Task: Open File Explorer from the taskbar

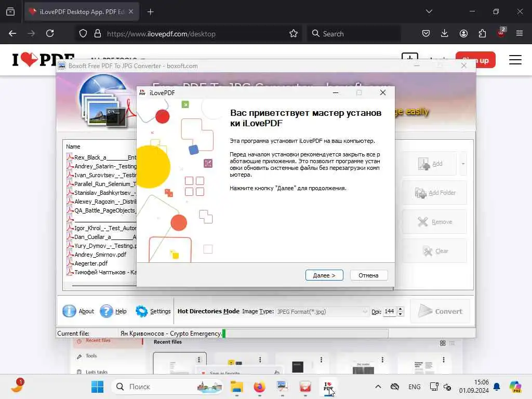Action: point(237,387)
